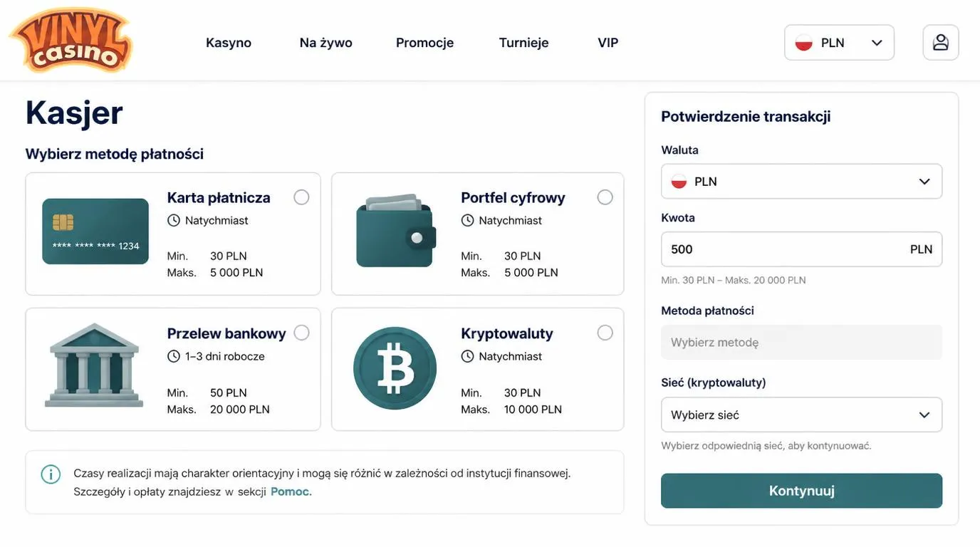Expand the Waluta dropdown
Viewport: 980px width, 547px height.
pos(801,182)
